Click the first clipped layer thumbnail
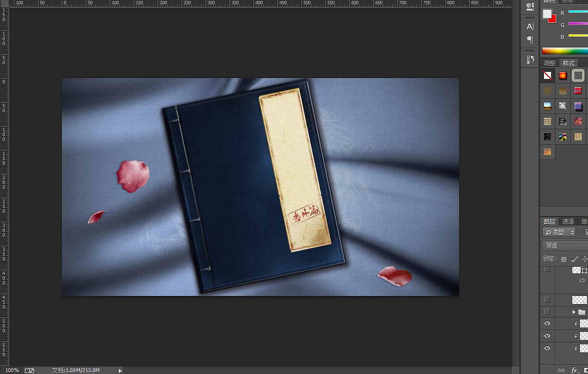 (x=584, y=324)
